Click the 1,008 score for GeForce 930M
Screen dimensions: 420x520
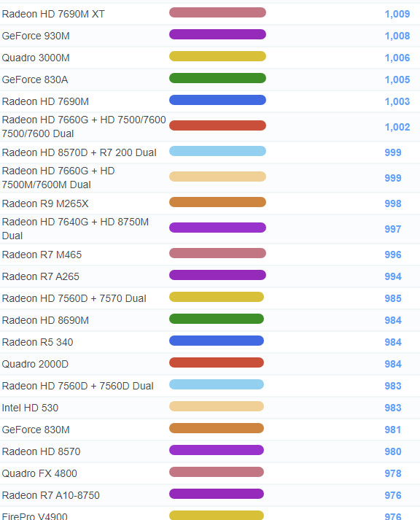tap(397, 36)
